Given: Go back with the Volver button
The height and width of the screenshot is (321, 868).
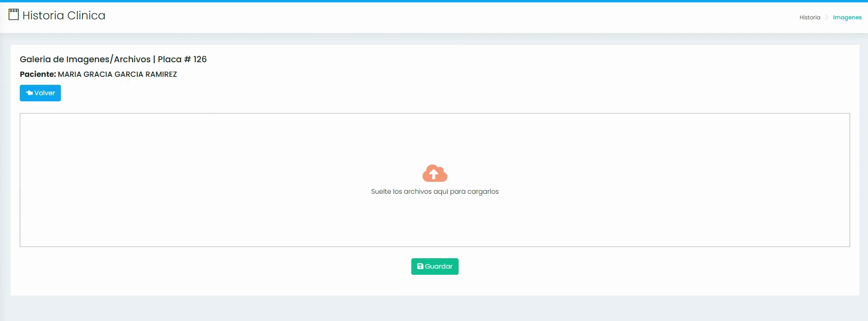Looking at the screenshot, I should point(40,93).
